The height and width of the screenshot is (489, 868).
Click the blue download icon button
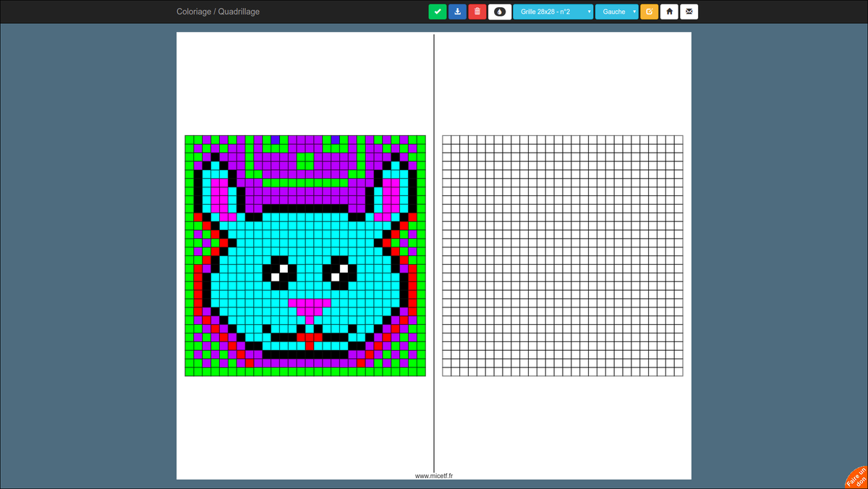457,12
